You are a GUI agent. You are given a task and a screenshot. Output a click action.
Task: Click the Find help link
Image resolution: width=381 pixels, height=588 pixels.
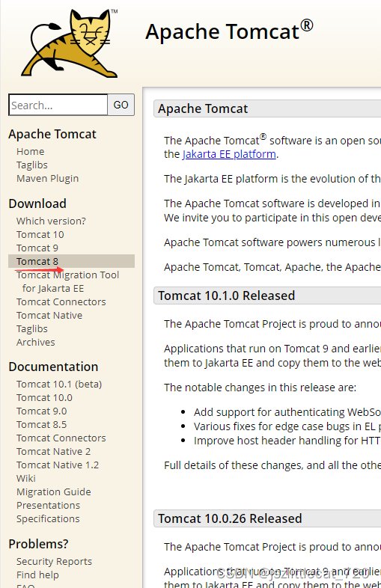coord(37,575)
